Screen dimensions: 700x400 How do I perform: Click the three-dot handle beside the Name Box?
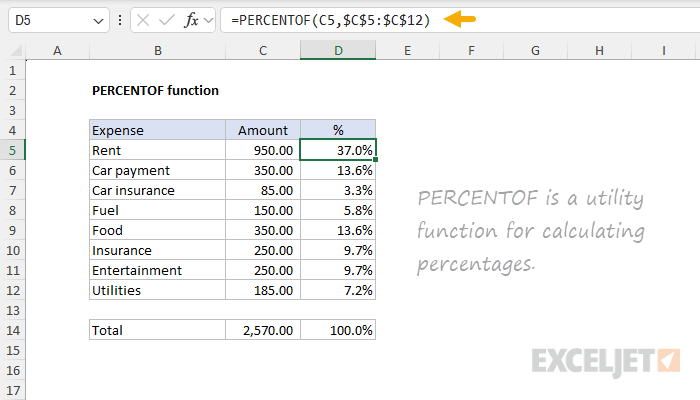(120, 20)
